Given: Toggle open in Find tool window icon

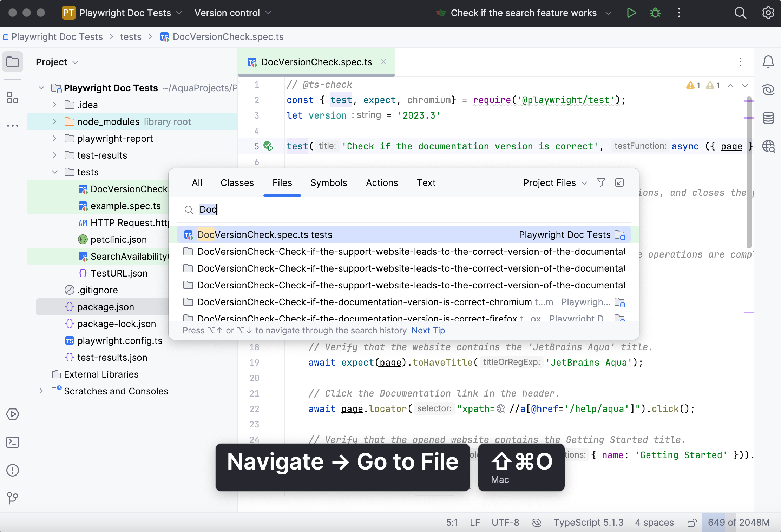Looking at the screenshot, I should tap(619, 182).
